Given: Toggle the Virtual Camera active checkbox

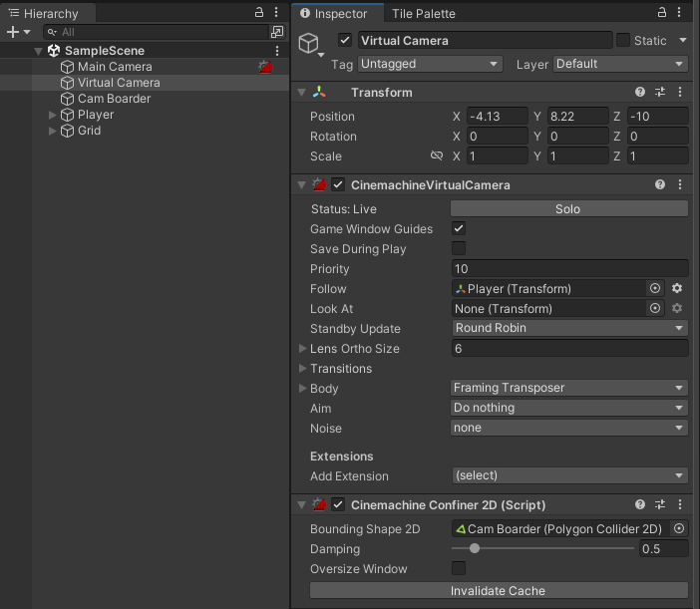Looking at the screenshot, I should coord(345,40).
